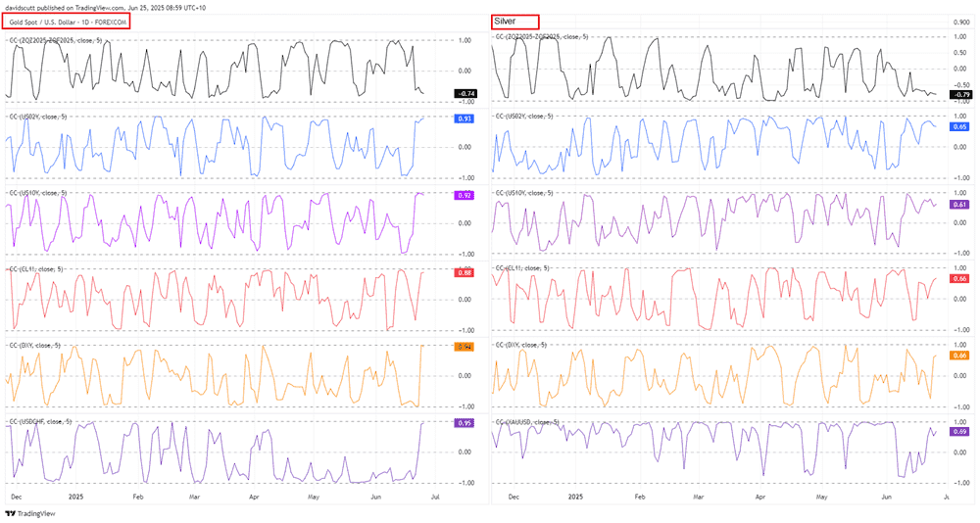Select the orange DXY value tag on gold chart
This screenshot has height=523, width=980.
pos(464,347)
